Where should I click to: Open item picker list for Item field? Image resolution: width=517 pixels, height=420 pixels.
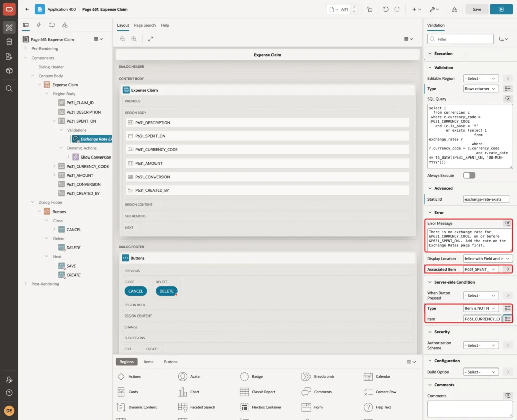coord(508,319)
